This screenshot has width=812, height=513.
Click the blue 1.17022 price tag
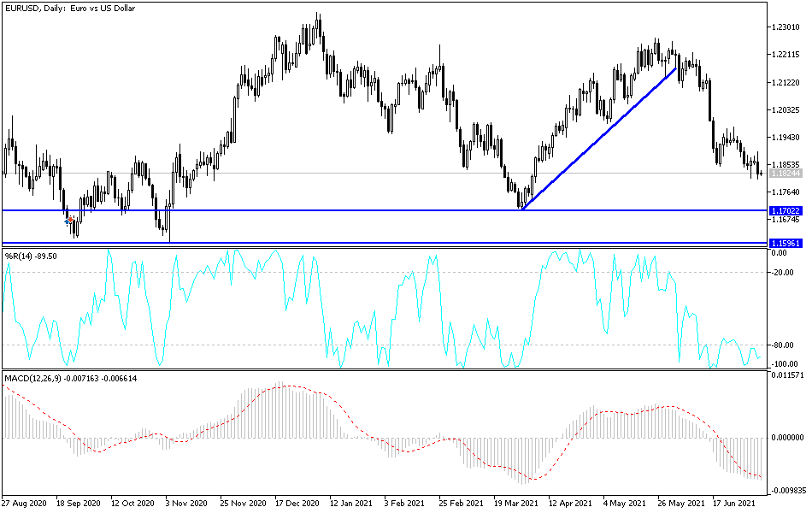click(x=786, y=209)
